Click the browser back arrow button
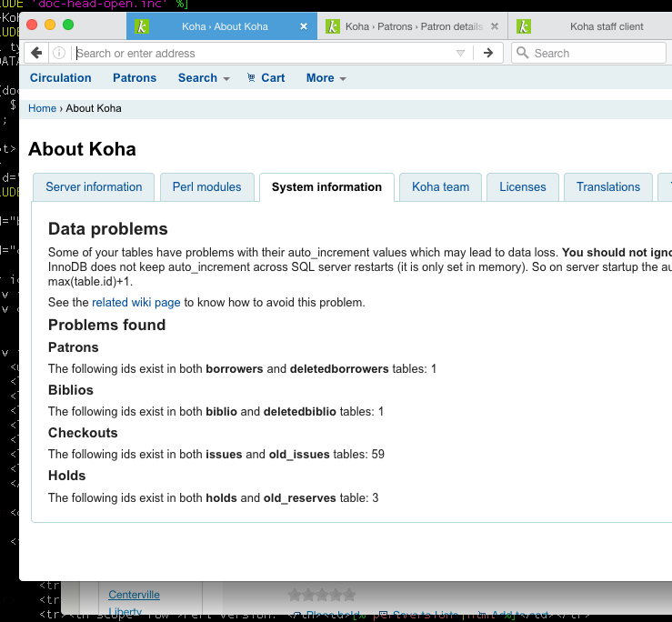Screen dimensions: 672x622 pos(37,53)
